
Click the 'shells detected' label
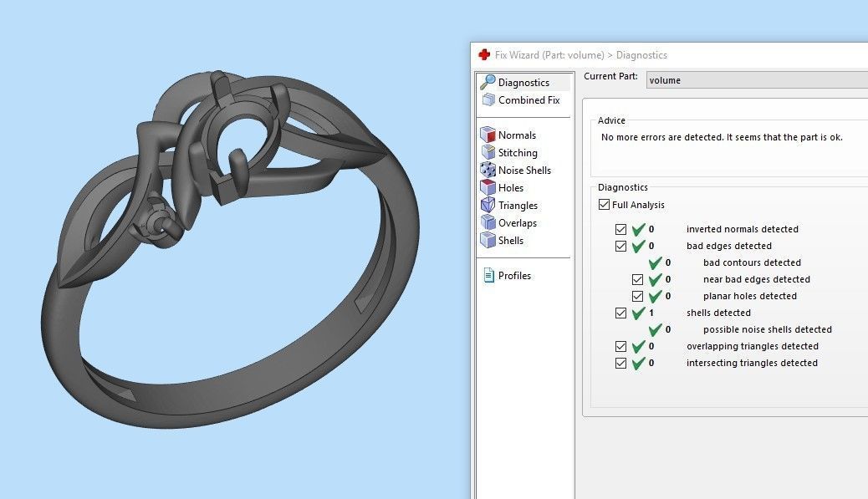click(718, 313)
